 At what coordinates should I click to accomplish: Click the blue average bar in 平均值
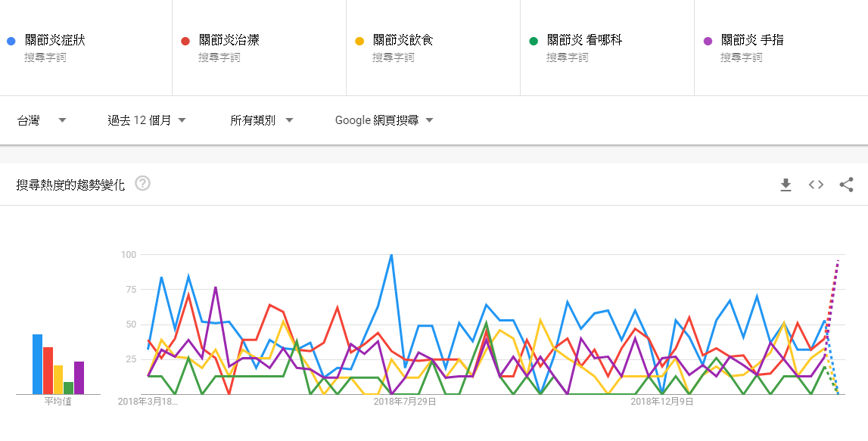(38, 364)
